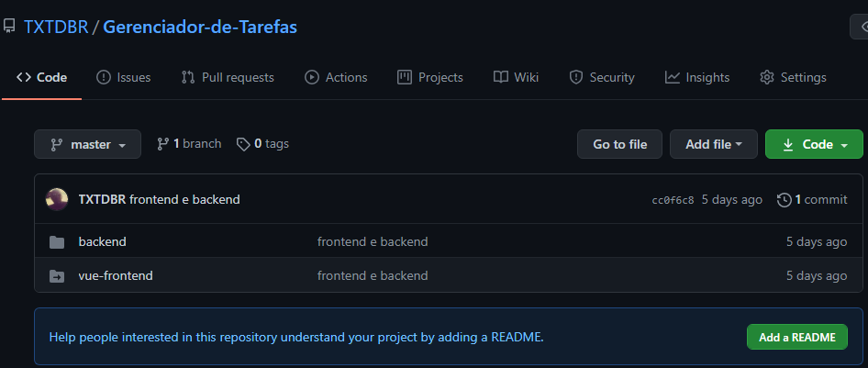Click the TXTDBR owner link in header
868x368 pixels.
tap(56, 27)
